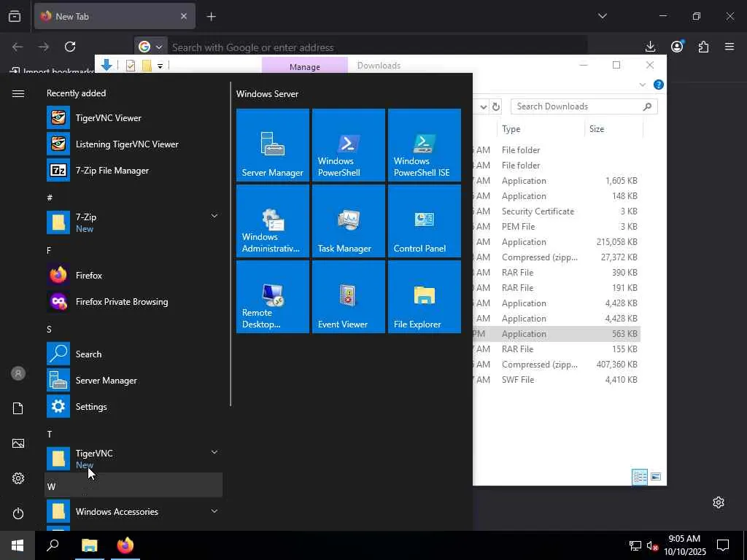Switch Explorer to large icons view
This screenshot has width=747, height=560.
click(656, 477)
